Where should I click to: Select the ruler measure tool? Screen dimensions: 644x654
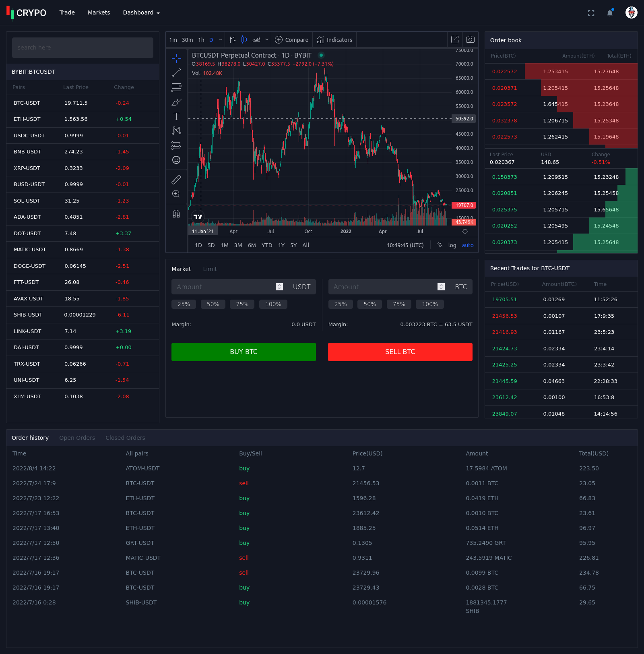[176, 179]
